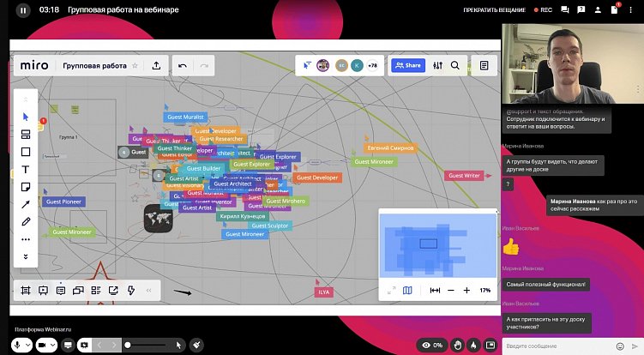Toggle REC recording indicator
Viewport: 644px width, 355px height.
(543, 10)
